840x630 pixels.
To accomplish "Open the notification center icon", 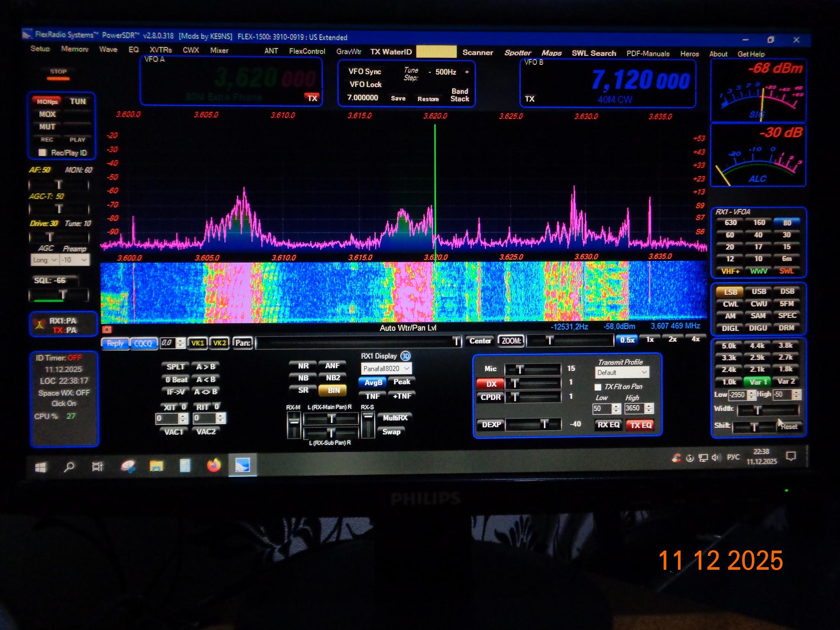I will (791, 457).
